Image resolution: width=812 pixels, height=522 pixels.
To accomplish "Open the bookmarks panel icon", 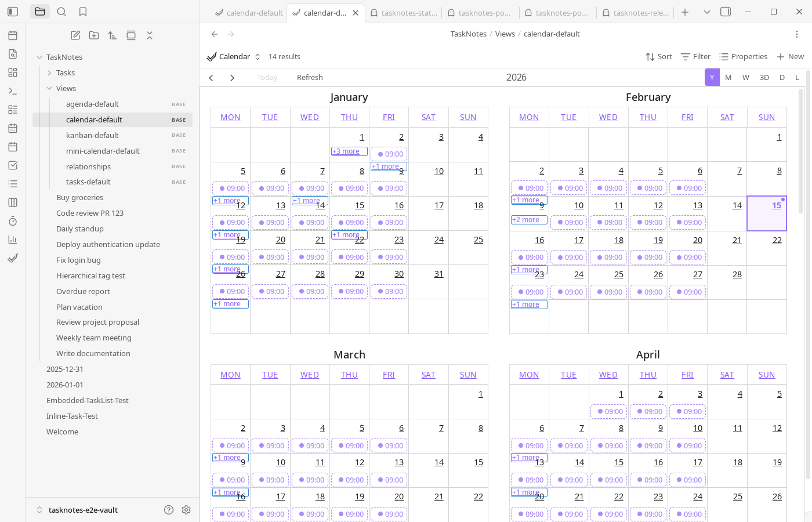I will [83, 12].
